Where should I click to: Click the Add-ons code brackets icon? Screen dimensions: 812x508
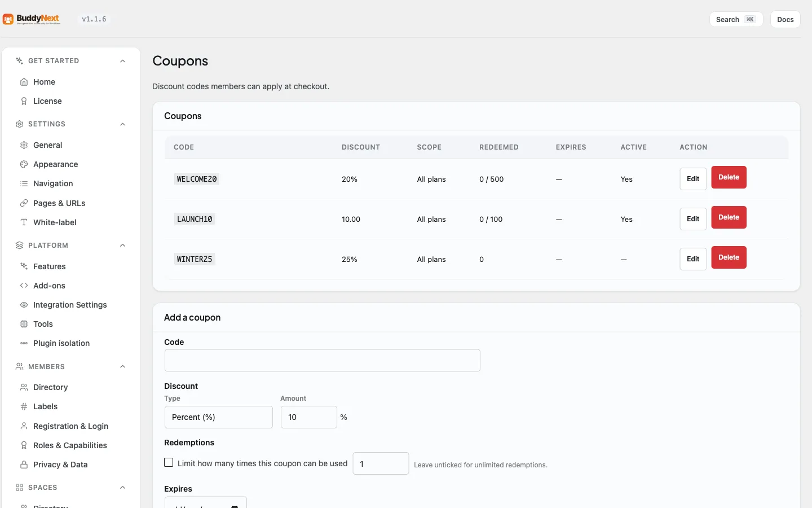coord(24,286)
